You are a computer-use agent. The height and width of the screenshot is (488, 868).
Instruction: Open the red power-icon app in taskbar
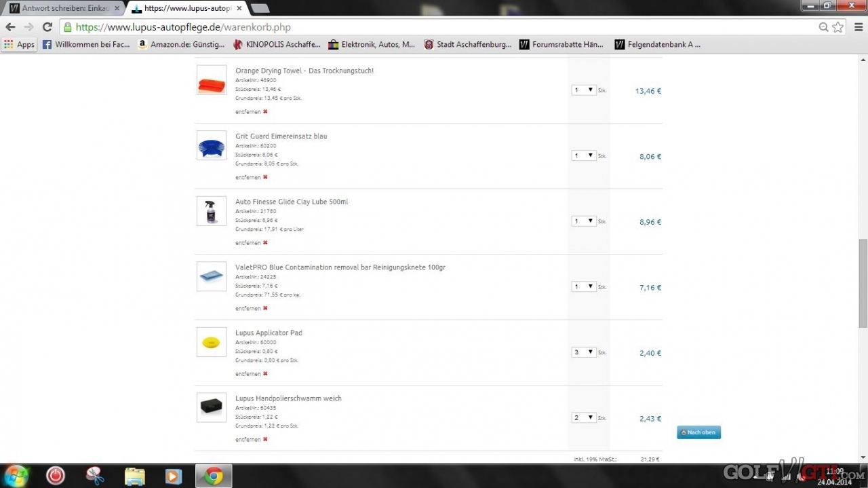click(x=56, y=476)
